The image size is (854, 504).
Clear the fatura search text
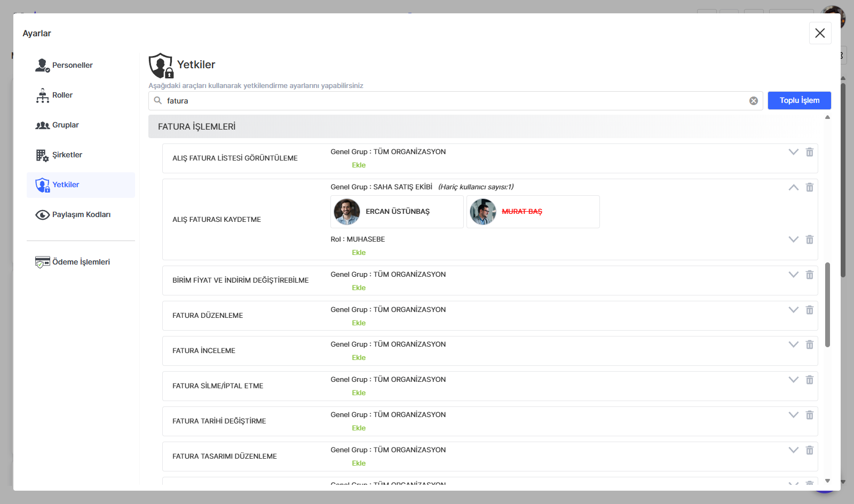point(753,101)
